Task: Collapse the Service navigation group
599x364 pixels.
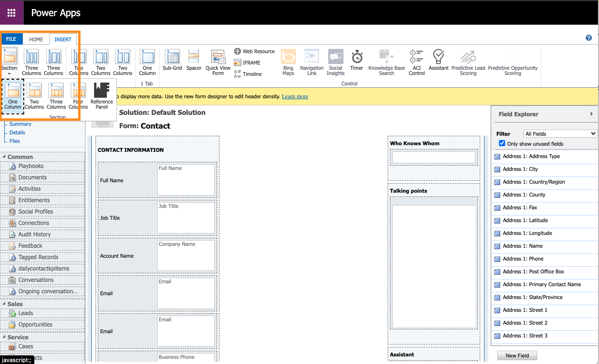Action: pos(4,337)
